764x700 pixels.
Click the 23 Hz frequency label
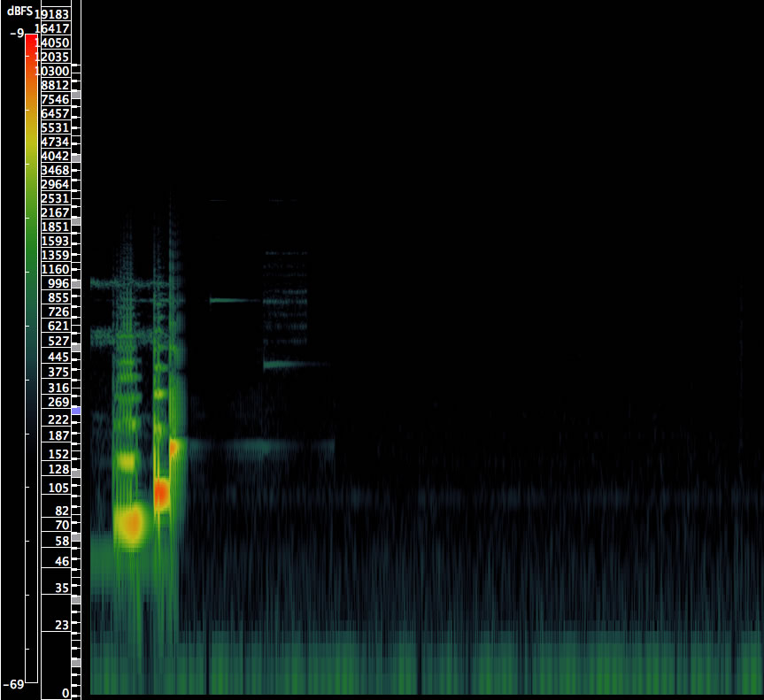[x=61, y=626]
